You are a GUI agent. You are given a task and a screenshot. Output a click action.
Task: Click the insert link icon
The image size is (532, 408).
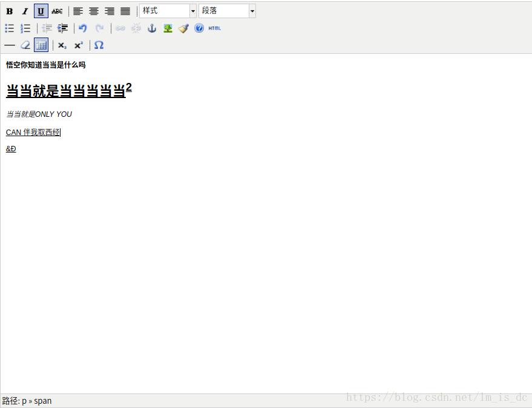120,28
